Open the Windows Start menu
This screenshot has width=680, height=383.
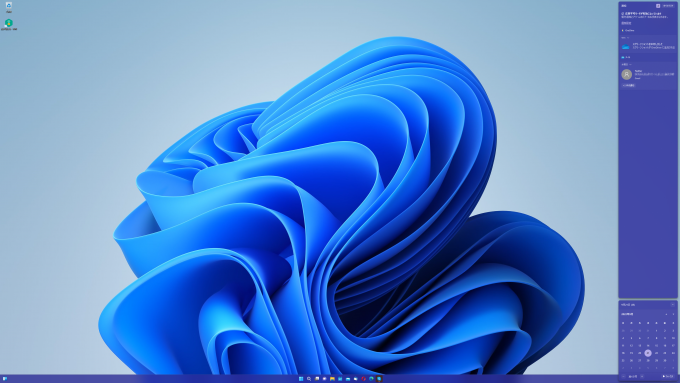(301, 379)
